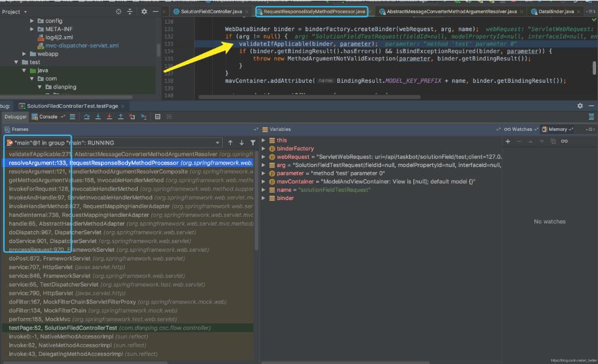Select the next frame down arrow
The image size is (598, 364).
click(x=241, y=143)
